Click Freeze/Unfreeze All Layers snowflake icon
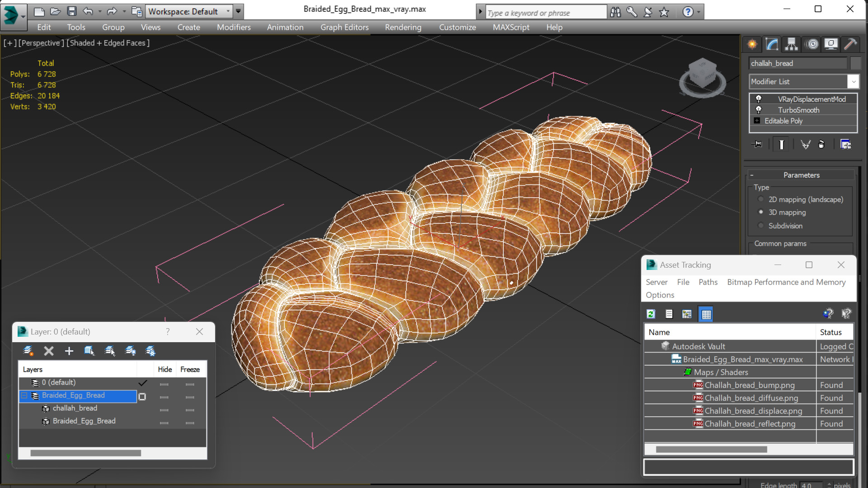This screenshot has height=488, width=868. (x=150, y=351)
